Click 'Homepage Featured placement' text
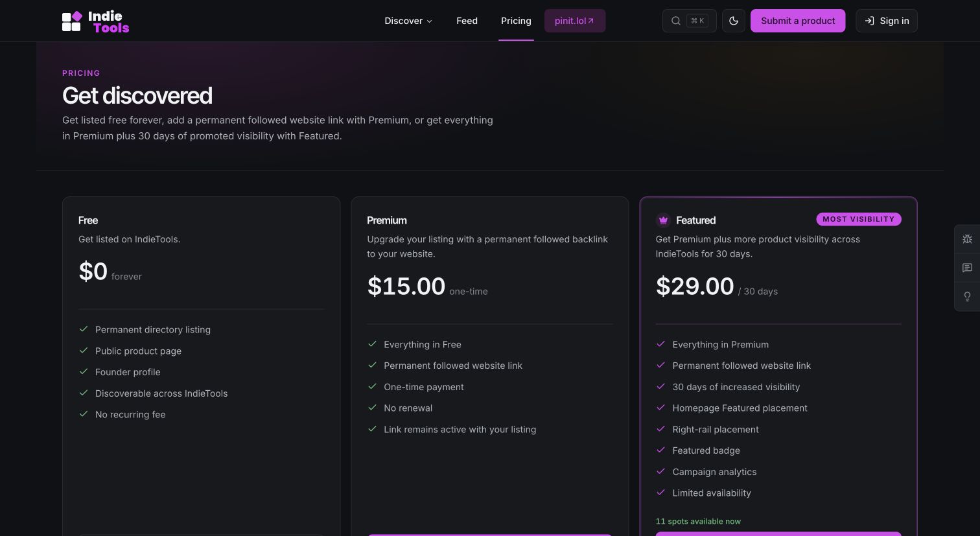The height and width of the screenshot is (536, 980). click(740, 408)
